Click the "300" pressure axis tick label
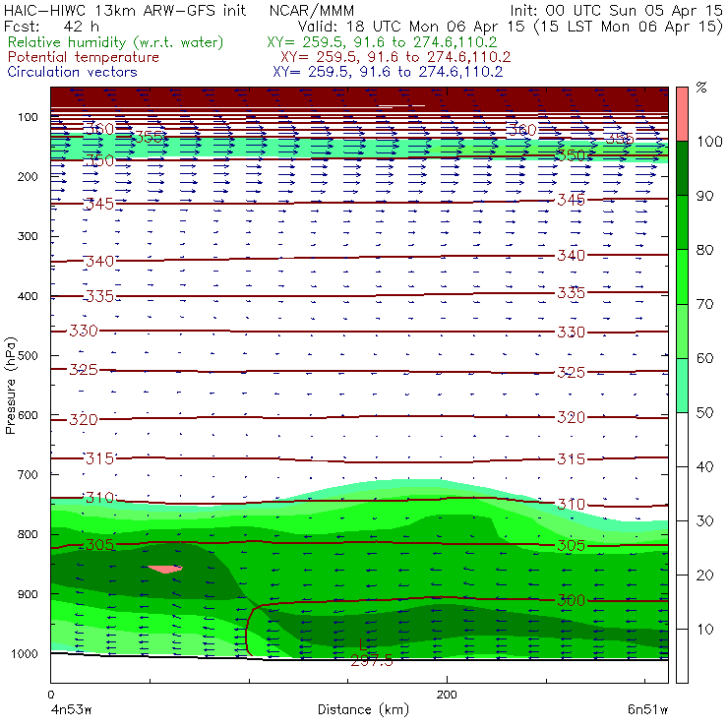The width and height of the screenshot is (728, 728). click(28, 236)
